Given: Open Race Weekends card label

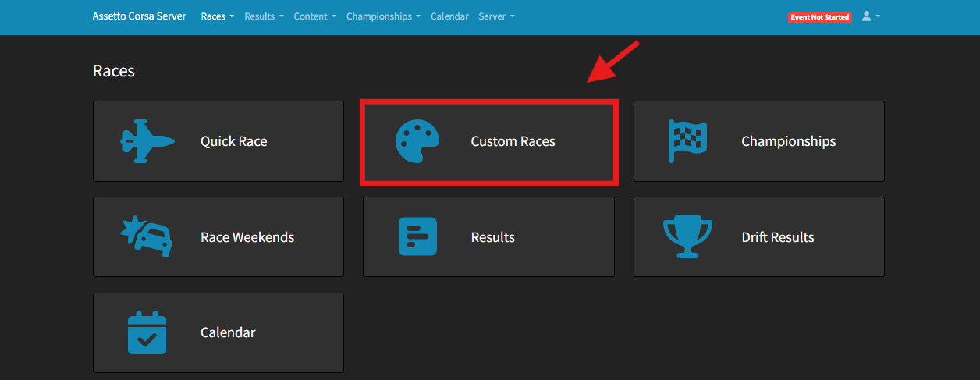Looking at the screenshot, I should pos(247,237).
